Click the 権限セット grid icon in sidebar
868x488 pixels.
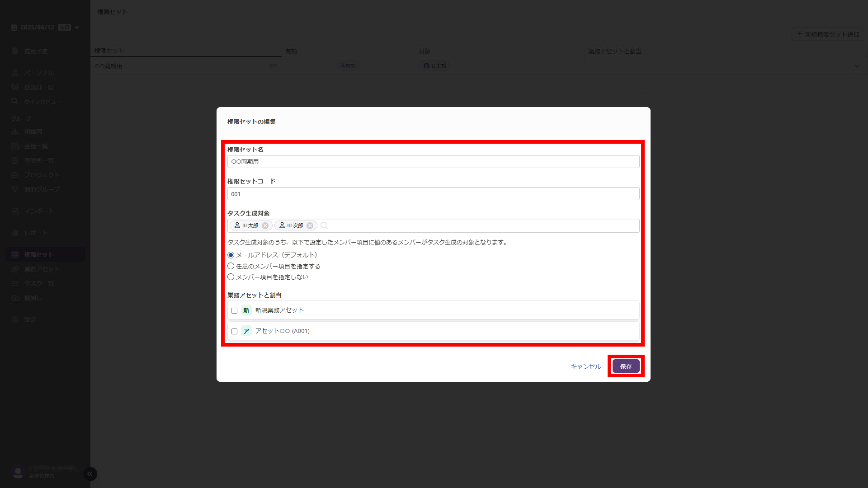[x=15, y=254]
